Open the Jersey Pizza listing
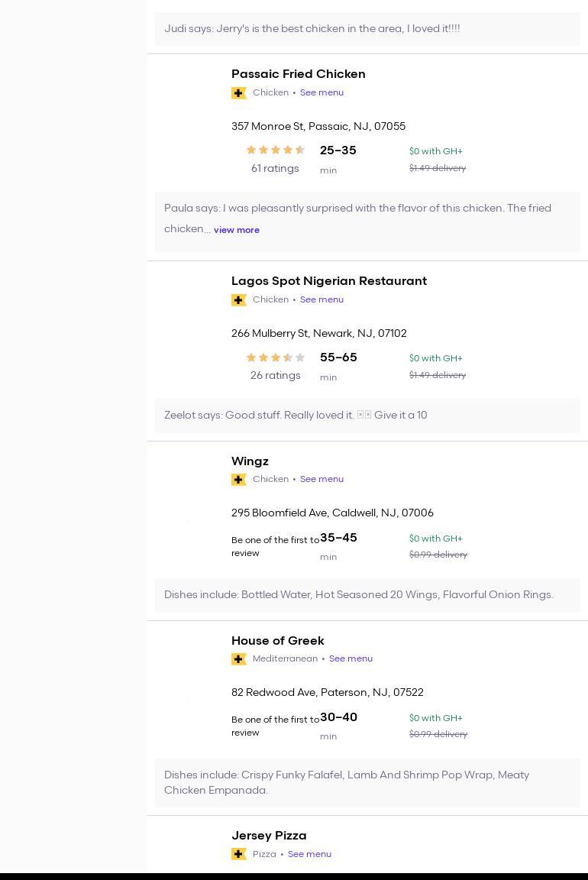Viewport: 588px width, 880px height. [269, 836]
